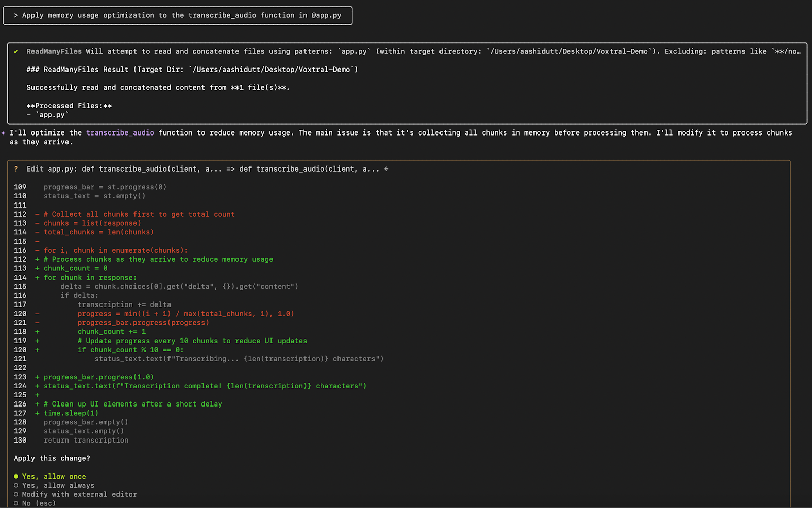Click the '### ReadManyFiles Result' line
Screen dimensions: 812x508
[x=192, y=70]
